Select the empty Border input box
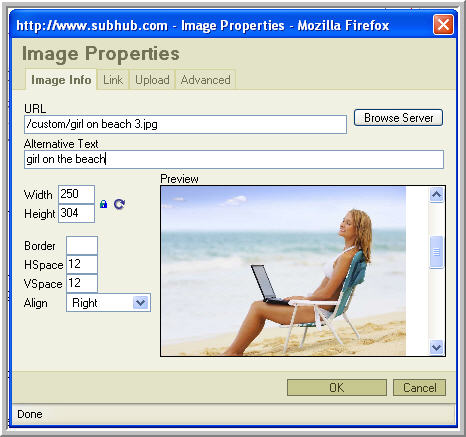The image size is (466, 437). click(82, 246)
